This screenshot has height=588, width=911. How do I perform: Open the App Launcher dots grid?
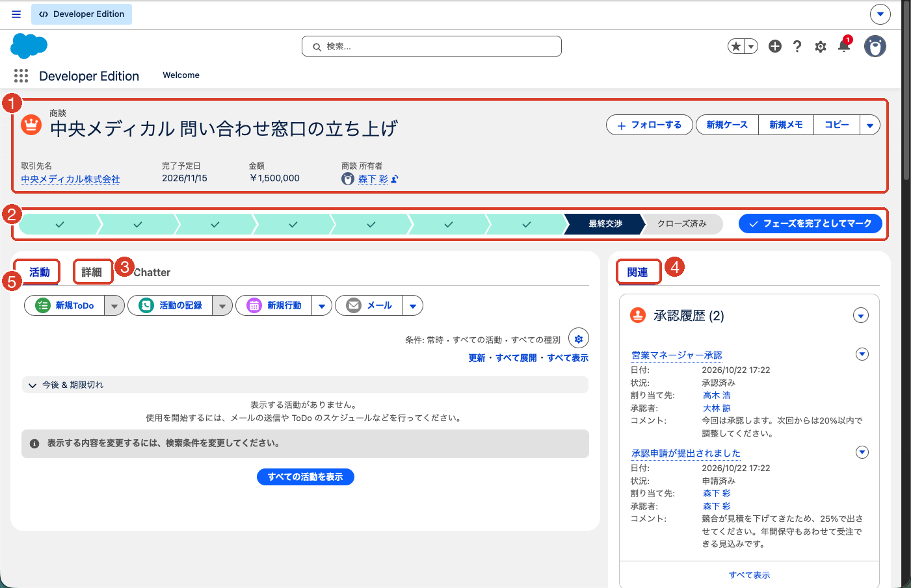coord(21,76)
